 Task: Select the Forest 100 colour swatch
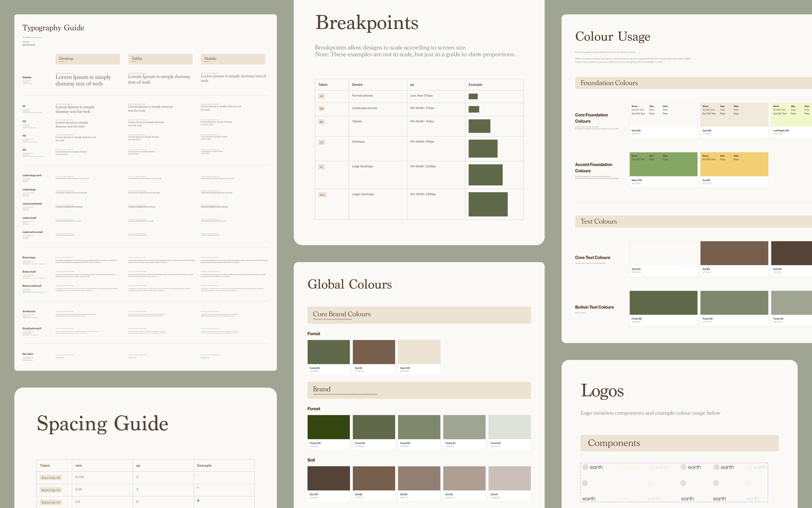point(328,432)
